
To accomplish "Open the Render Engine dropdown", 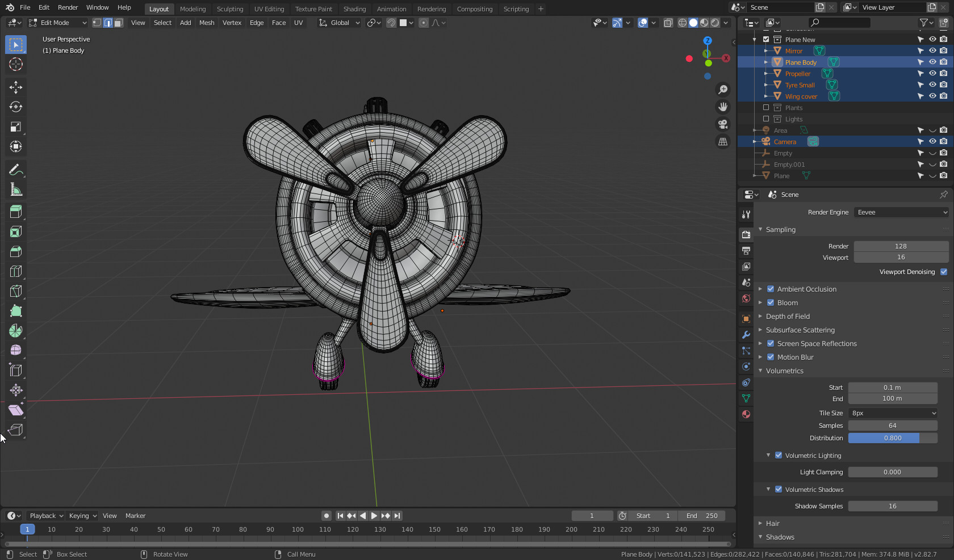I will point(901,212).
